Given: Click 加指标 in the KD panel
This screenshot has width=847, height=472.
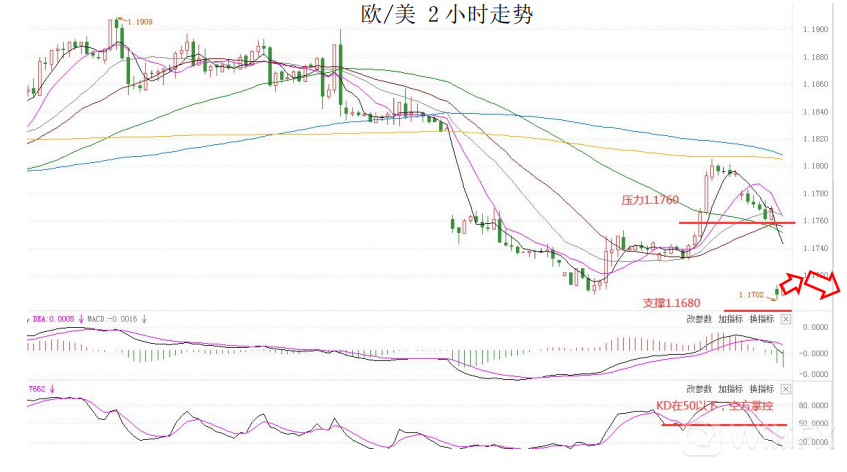Looking at the screenshot, I should click(730, 389).
